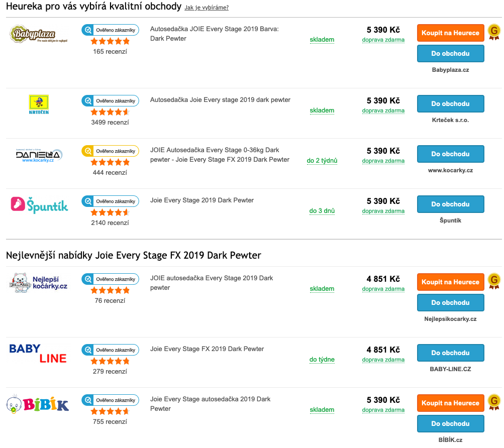Click the gold guarantee medal beside Babyplaza
Viewport: 504px width, 448px height.
point(494,32)
